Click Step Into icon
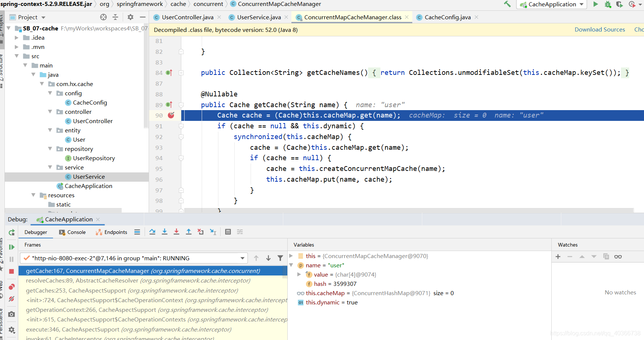644x340 pixels. pos(165,232)
